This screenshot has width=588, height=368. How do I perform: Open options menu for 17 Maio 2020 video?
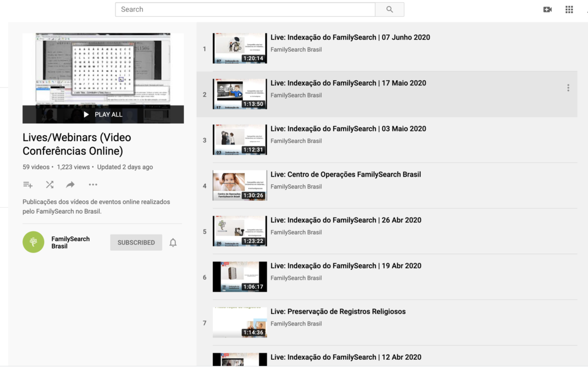pos(568,88)
